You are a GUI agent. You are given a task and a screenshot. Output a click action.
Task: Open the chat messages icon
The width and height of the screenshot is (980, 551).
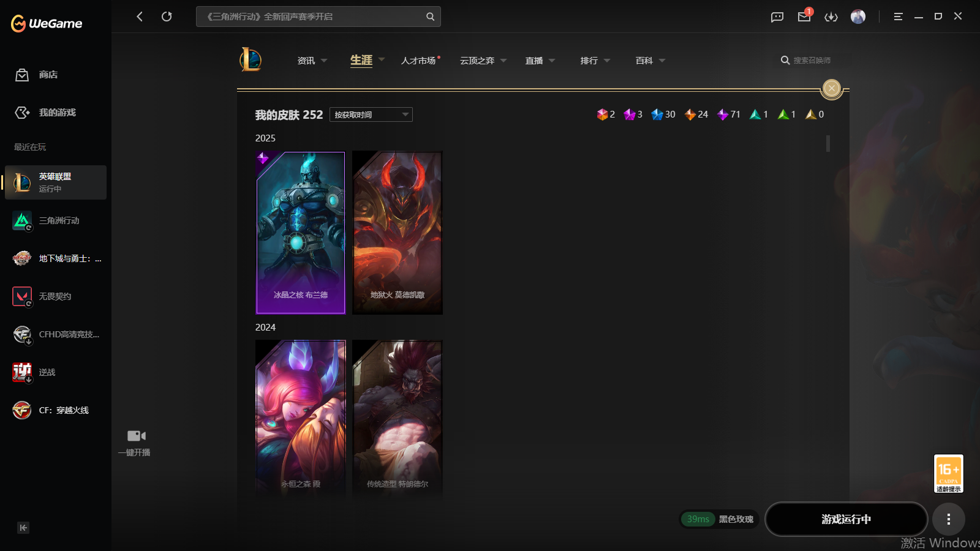coord(777,17)
